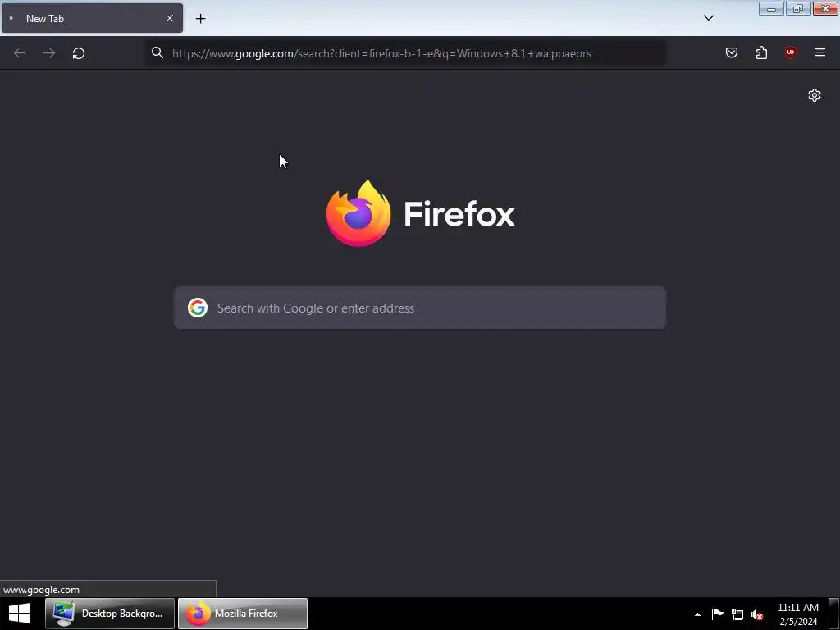Open the clock showing 11:11 AM
Image resolution: width=840 pixels, height=630 pixels.
pyautogui.click(x=797, y=614)
